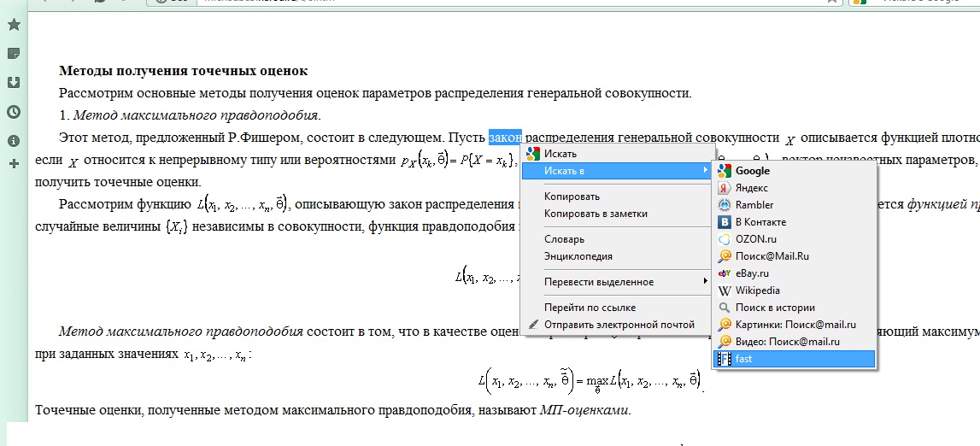Choose Перейти по ссылке
This screenshot has height=446, width=980.
618,308
